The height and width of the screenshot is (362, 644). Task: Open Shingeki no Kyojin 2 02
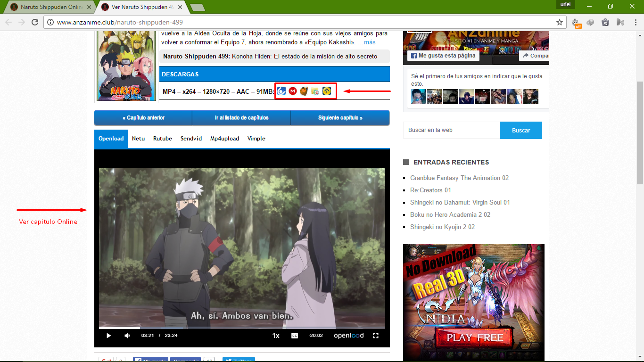click(x=442, y=227)
